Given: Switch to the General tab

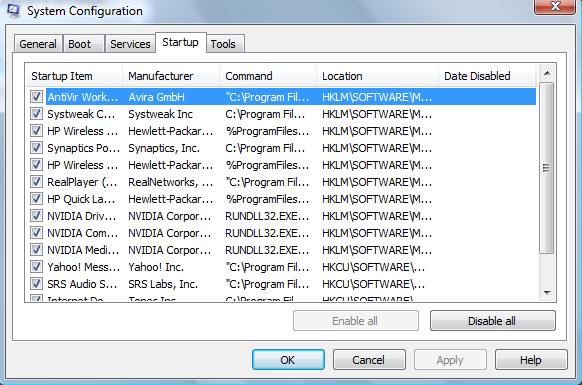Looking at the screenshot, I should (38, 44).
